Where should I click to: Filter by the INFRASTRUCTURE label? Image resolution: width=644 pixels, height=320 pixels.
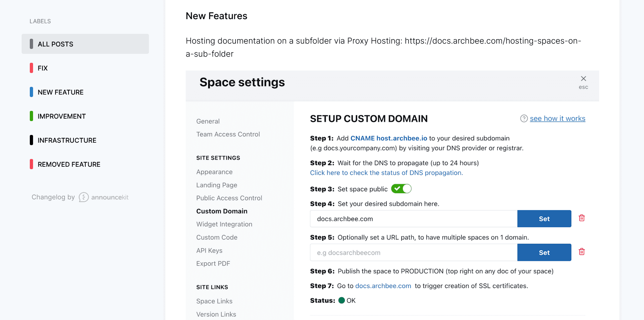point(67,140)
